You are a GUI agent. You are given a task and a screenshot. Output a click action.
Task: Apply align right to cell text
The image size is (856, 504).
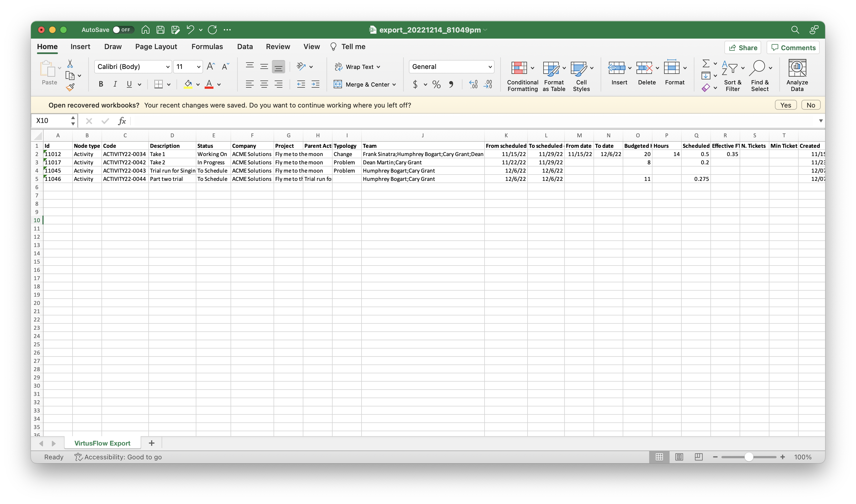[279, 84]
